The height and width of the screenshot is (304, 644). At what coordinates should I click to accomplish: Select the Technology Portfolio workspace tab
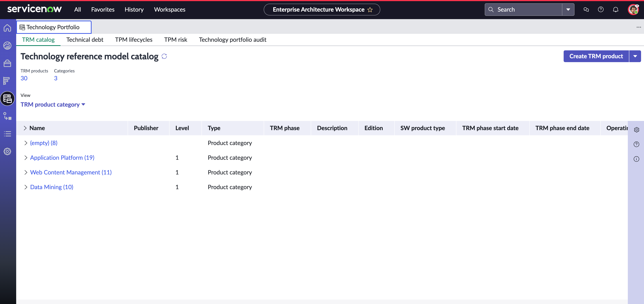54,27
